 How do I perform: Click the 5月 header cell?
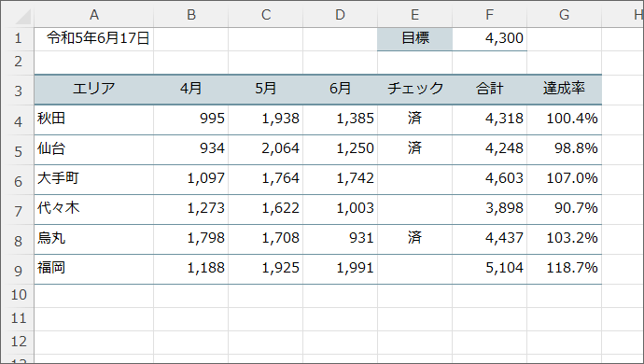coord(266,90)
